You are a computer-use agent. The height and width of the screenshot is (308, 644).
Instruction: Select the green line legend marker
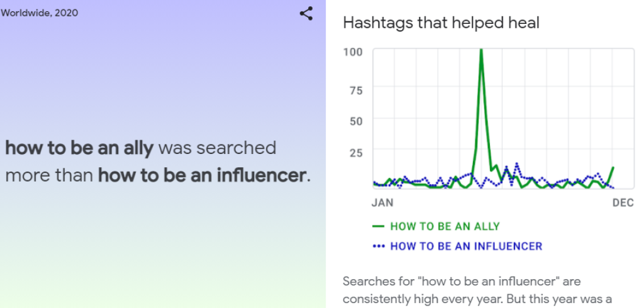(378, 226)
